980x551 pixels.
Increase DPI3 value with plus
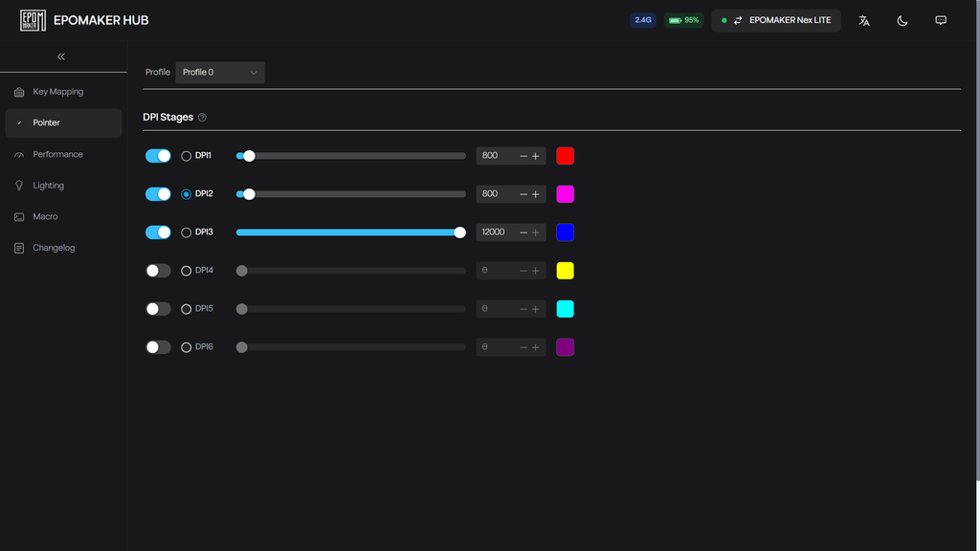pos(536,232)
